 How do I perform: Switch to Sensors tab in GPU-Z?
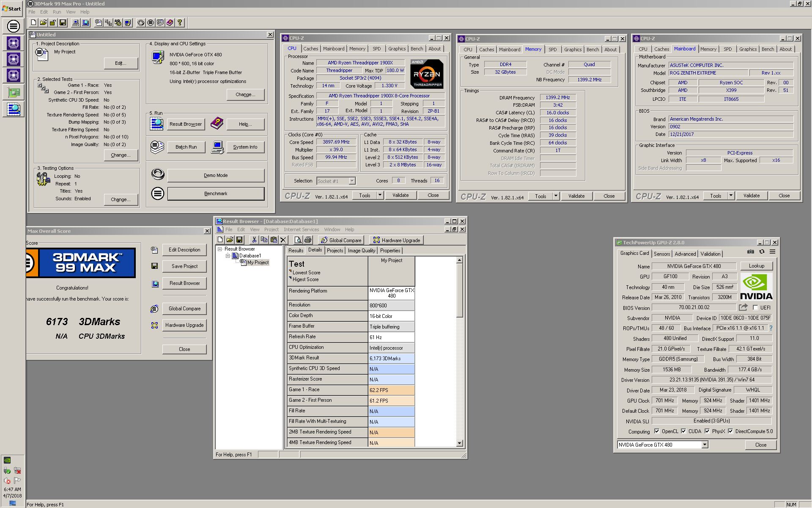(x=662, y=254)
